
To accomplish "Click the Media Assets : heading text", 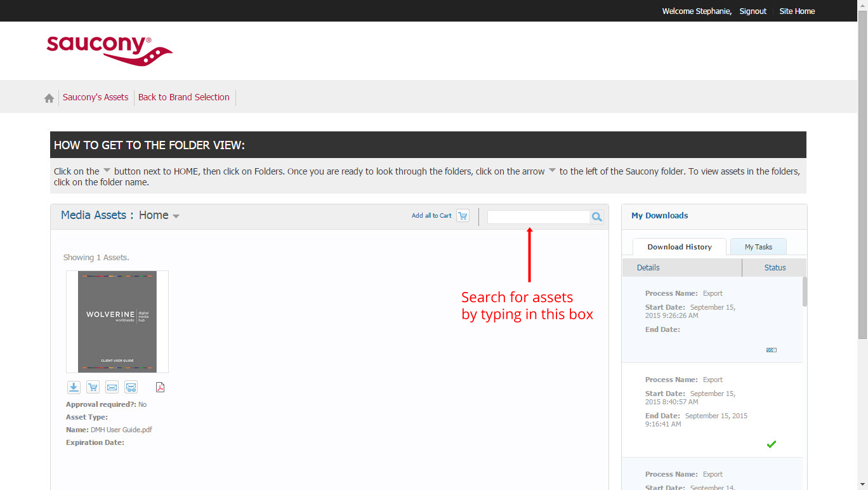I will tap(97, 215).
